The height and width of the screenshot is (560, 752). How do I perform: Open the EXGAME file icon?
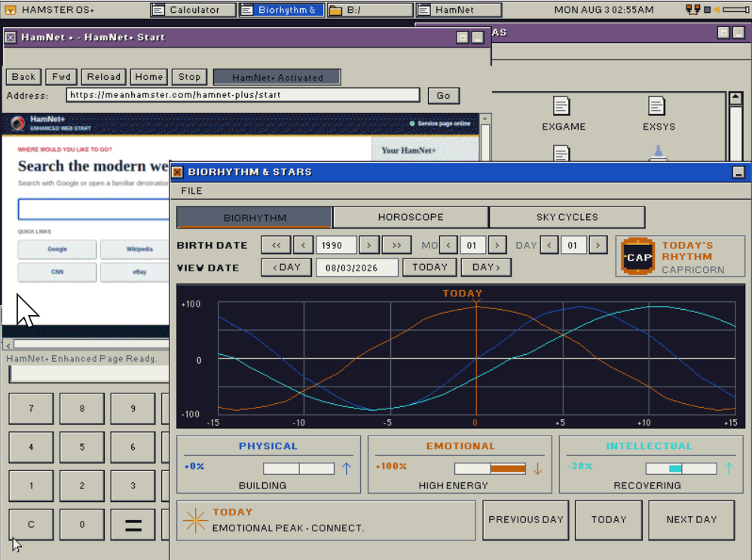point(561,106)
